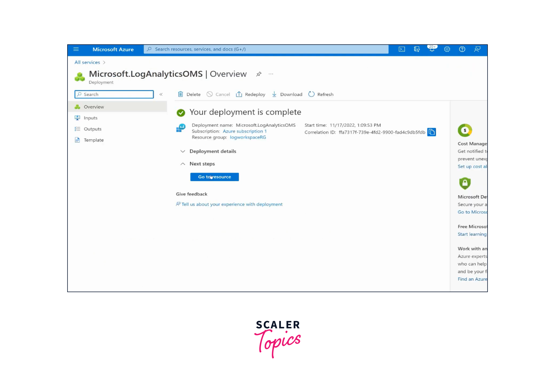Expand the Deployment details section

click(x=183, y=151)
